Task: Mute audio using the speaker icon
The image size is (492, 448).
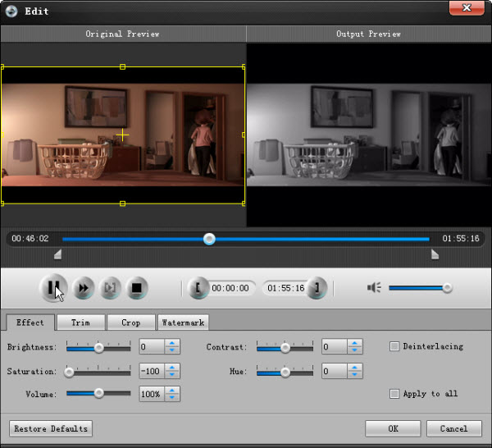Action: tap(374, 287)
